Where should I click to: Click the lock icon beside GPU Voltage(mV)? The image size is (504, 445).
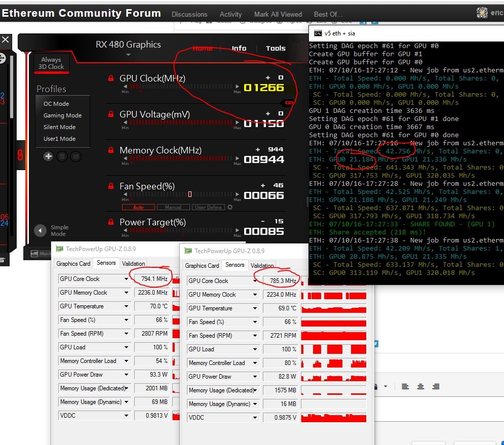point(111,114)
